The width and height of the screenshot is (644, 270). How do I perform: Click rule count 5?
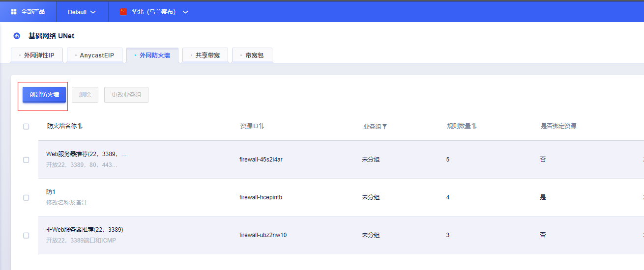click(448, 160)
